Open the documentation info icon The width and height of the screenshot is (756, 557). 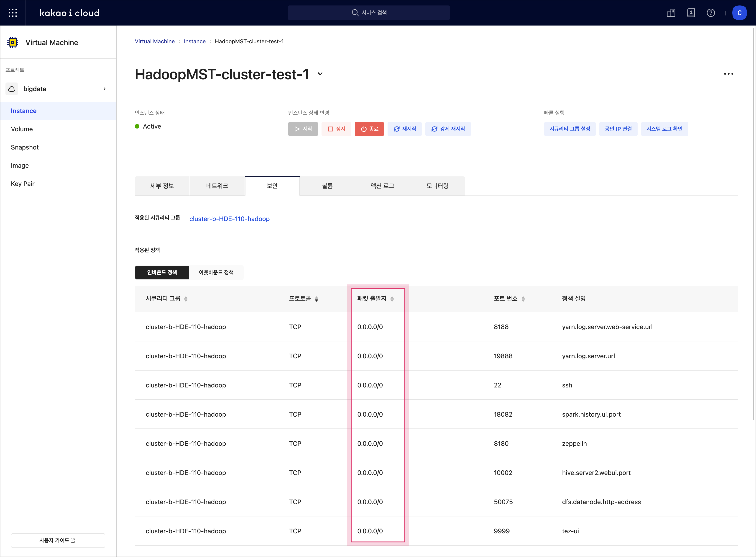(x=691, y=13)
